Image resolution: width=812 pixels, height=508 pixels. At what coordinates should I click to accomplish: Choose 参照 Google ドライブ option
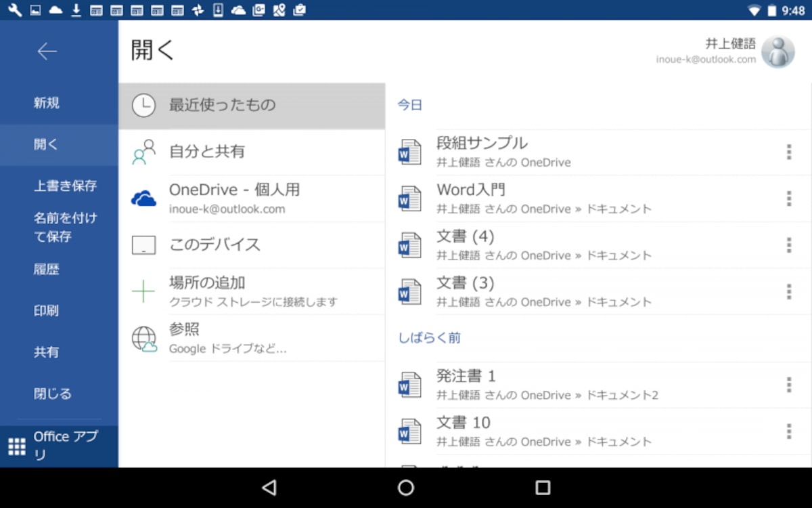click(252, 339)
